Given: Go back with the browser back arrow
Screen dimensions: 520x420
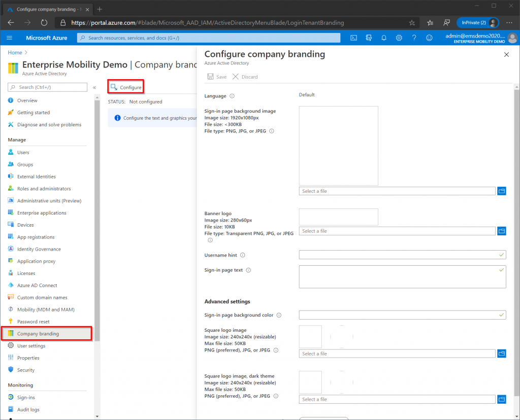Looking at the screenshot, I should point(11,23).
